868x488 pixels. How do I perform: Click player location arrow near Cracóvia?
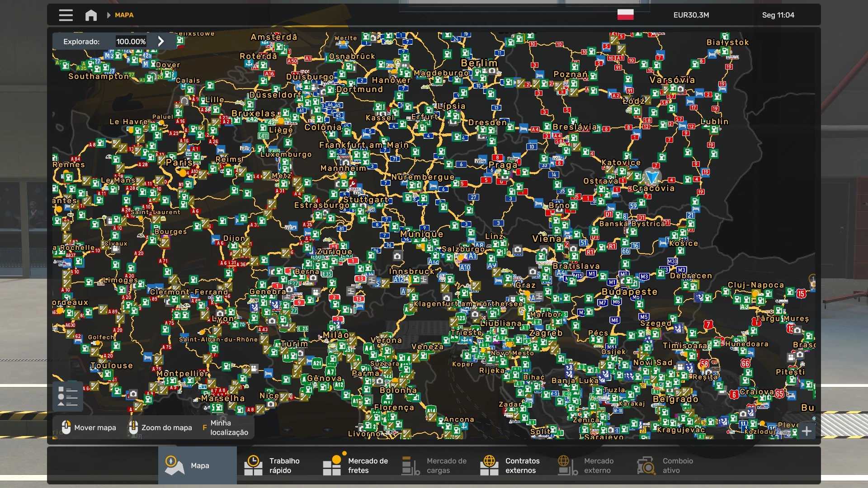[x=652, y=176]
